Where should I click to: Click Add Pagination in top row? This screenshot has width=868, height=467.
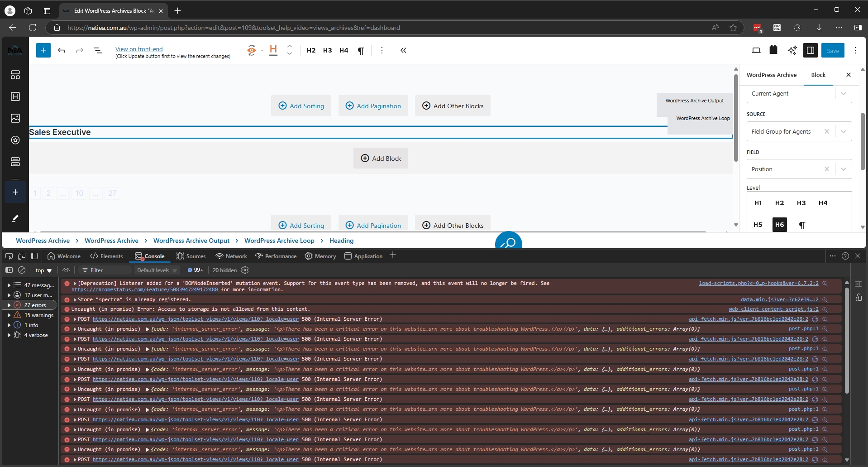(373, 106)
